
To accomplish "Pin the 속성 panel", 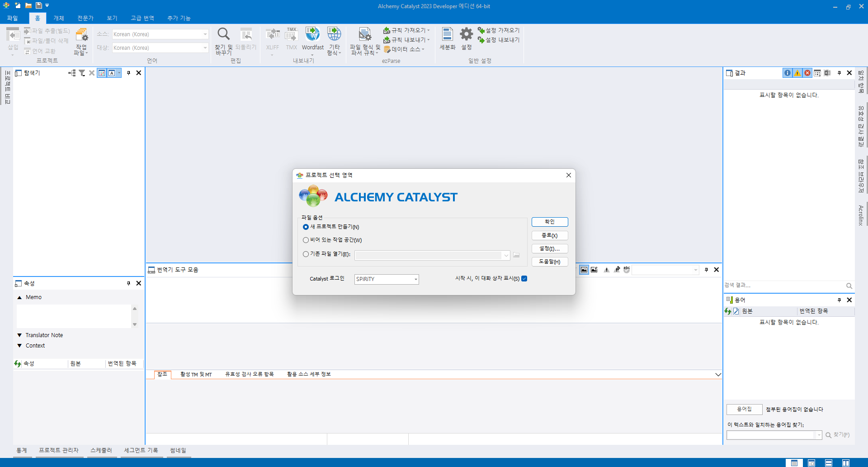I will (x=129, y=283).
